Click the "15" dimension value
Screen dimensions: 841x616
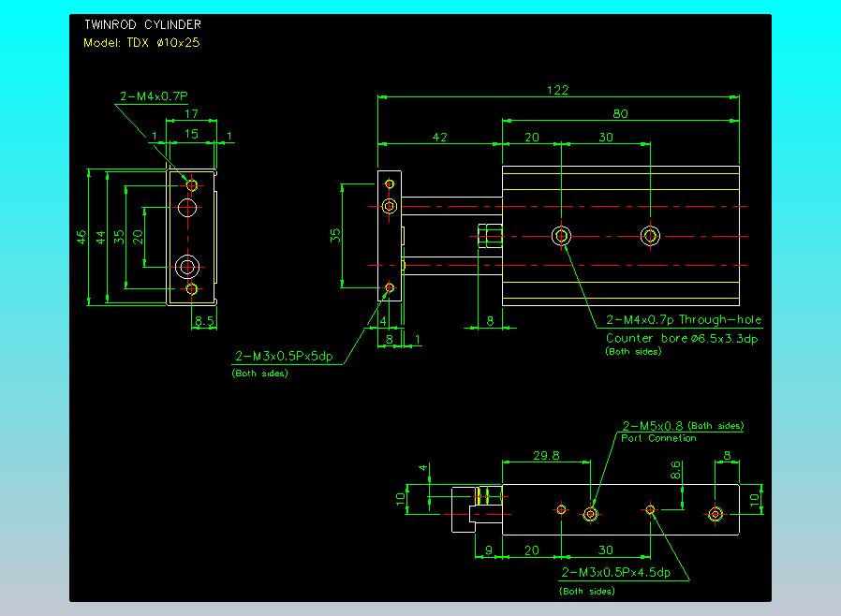[191, 134]
